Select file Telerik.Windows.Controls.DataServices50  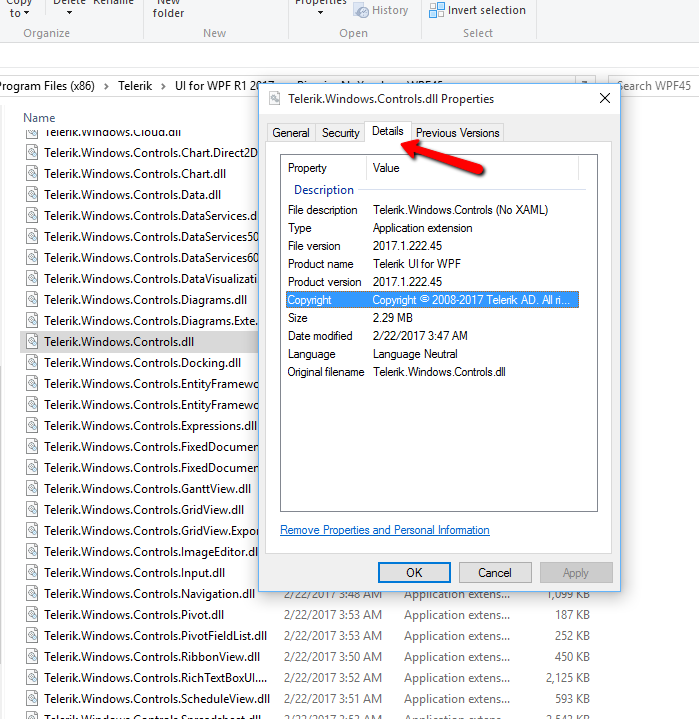coord(151,237)
